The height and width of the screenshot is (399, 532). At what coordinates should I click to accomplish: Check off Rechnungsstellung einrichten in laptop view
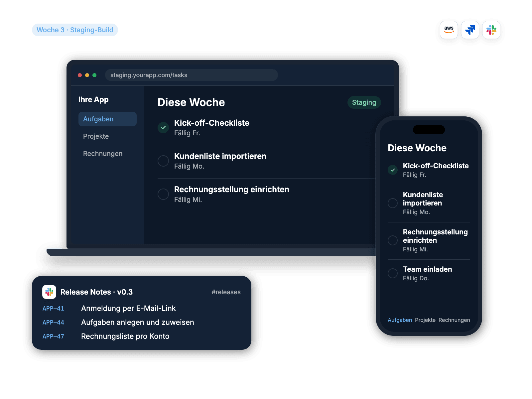point(163,194)
